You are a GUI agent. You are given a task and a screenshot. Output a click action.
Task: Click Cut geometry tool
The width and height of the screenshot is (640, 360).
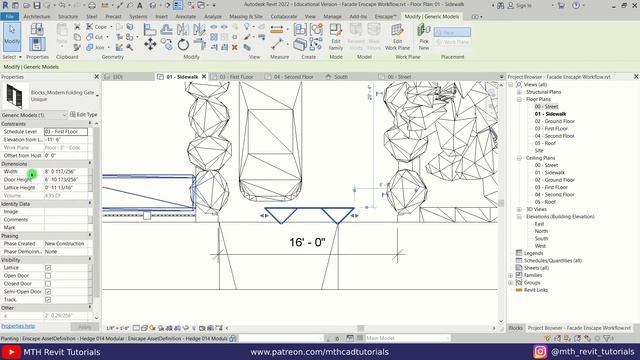tap(94, 37)
